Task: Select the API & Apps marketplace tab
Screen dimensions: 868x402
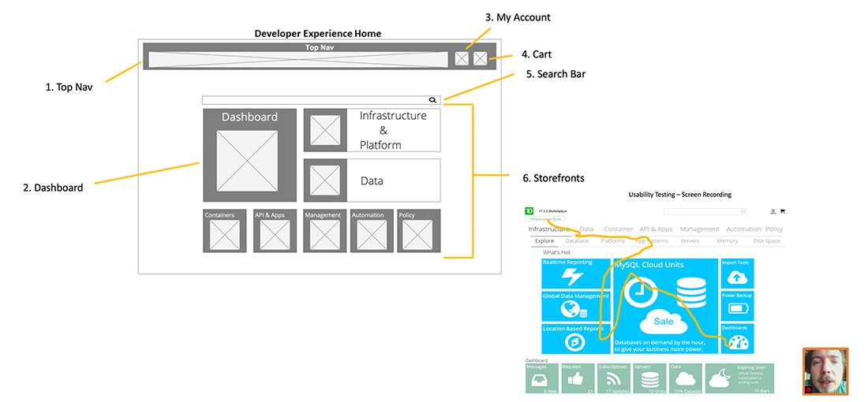Action: (656, 229)
